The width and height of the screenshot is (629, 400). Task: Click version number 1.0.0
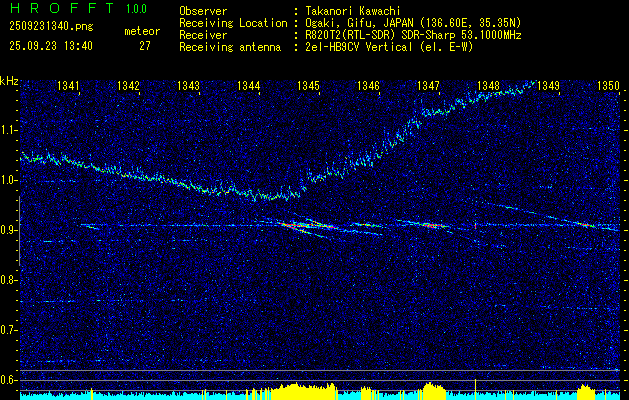coord(136,9)
